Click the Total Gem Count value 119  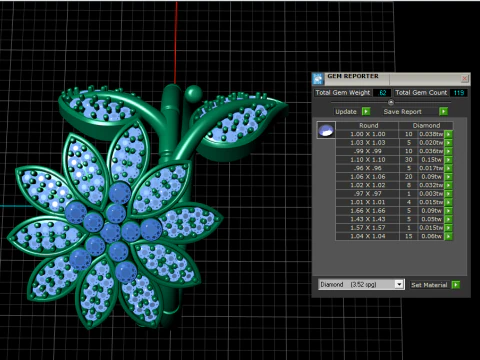tap(459, 93)
